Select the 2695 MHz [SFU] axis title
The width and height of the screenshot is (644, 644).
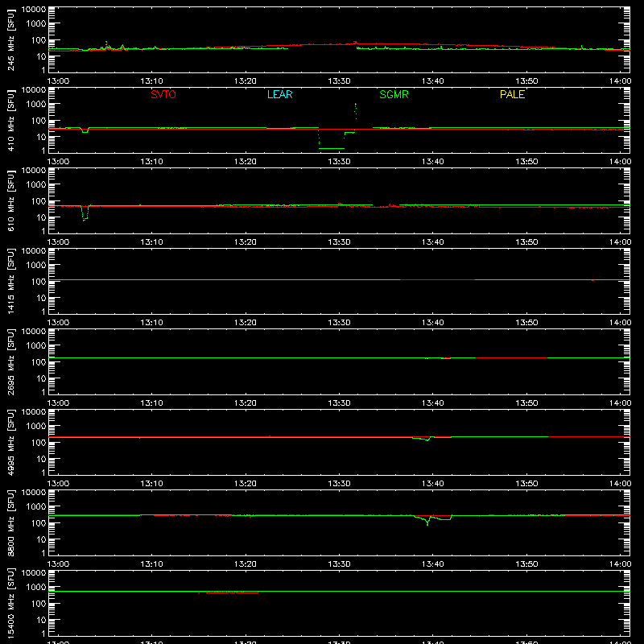(x=10, y=361)
